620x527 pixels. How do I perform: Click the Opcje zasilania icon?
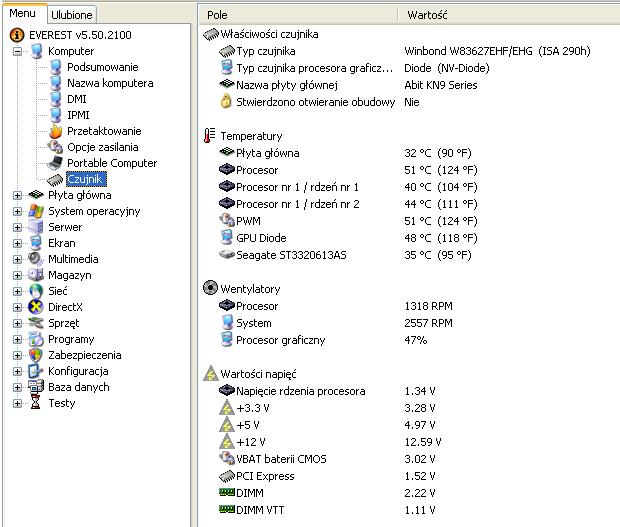(56, 147)
